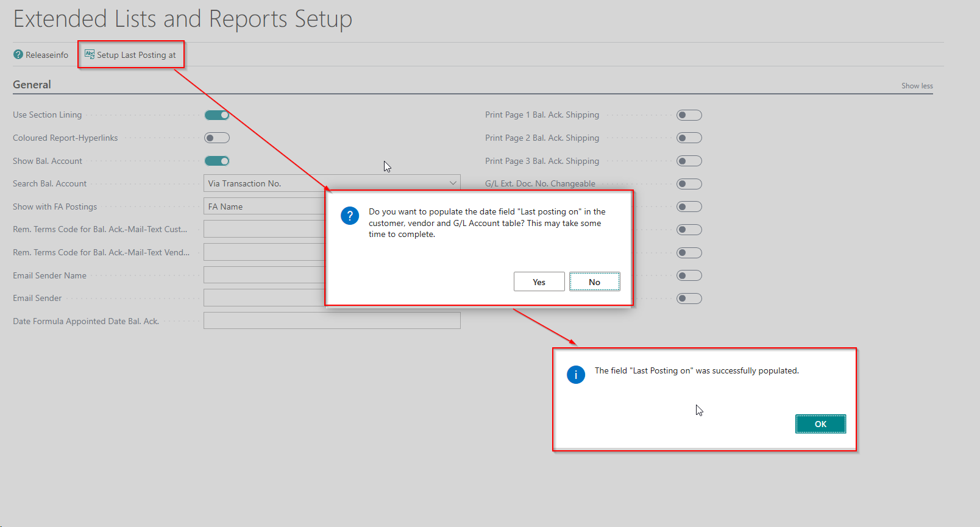Switch on Print Page 3 Bal. Ack. Shipping
Screen dimensions: 980x527
689,161
